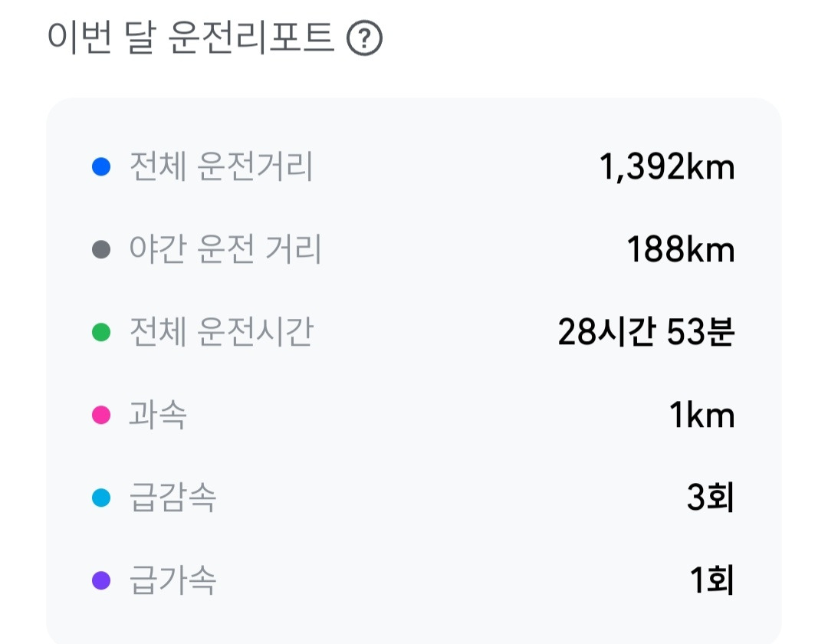Click the green dot for 전체 운전시간

click(101, 332)
